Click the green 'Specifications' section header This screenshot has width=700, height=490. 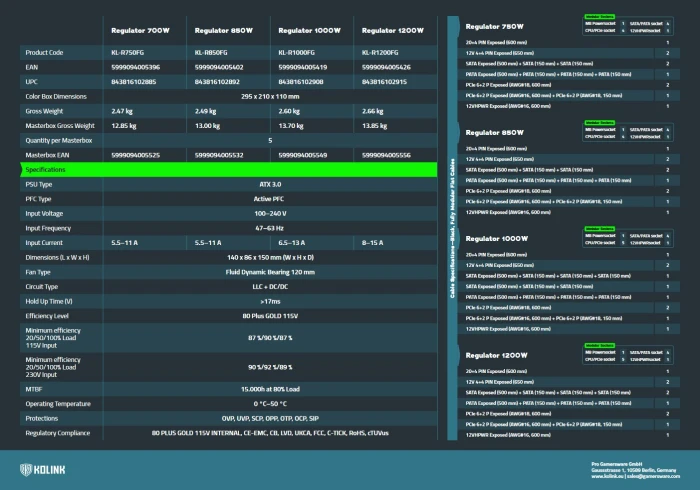click(229, 170)
